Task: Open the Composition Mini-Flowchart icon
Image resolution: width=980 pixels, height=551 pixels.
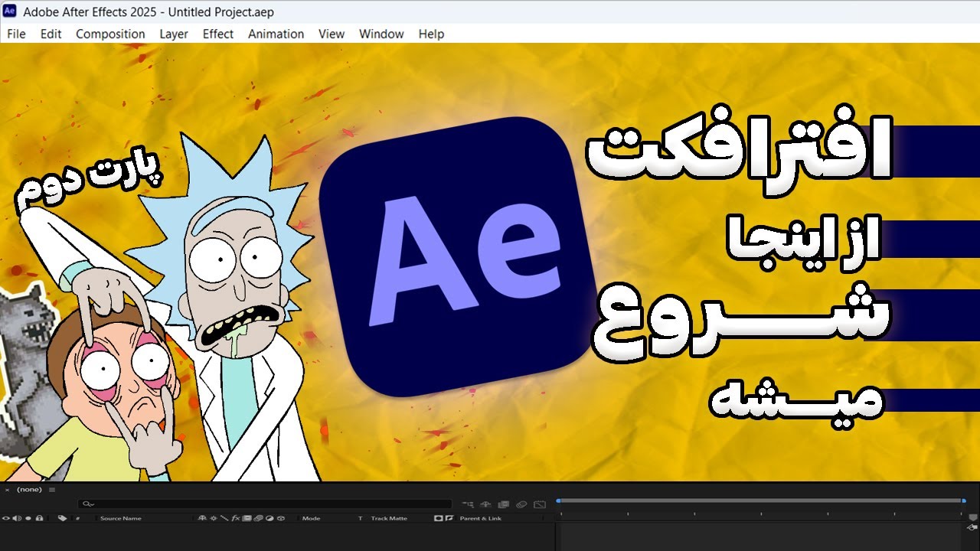Action: pyautogui.click(x=468, y=505)
